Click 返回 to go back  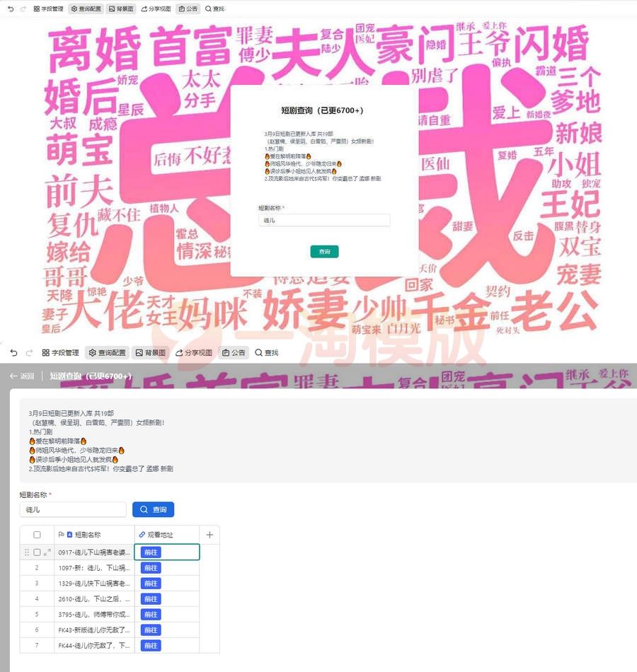(x=23, y=376)
